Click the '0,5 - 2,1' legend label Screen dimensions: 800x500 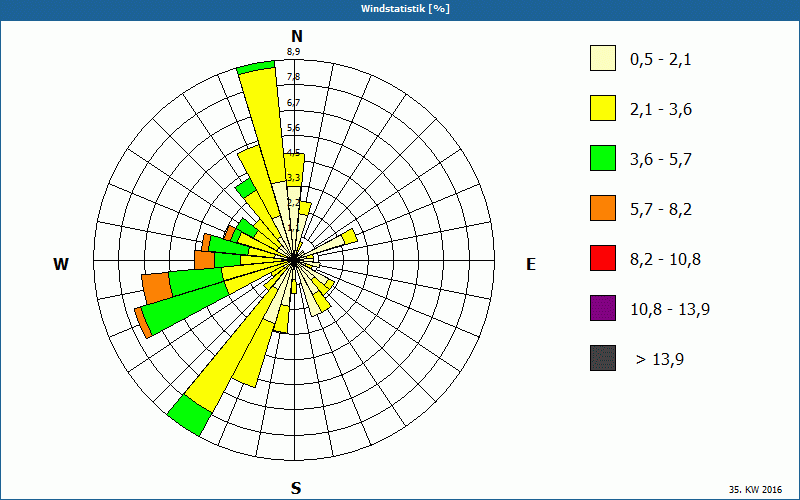pos(661,60)
